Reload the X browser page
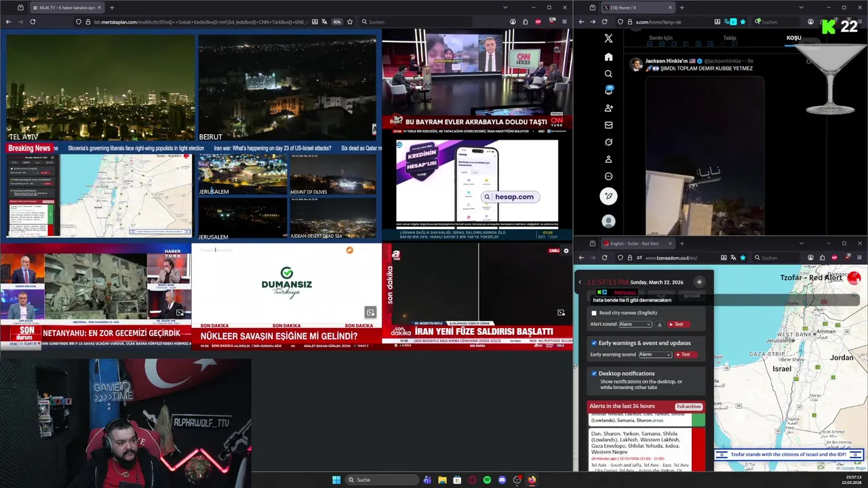868x488 pixels. coord(605,22)
